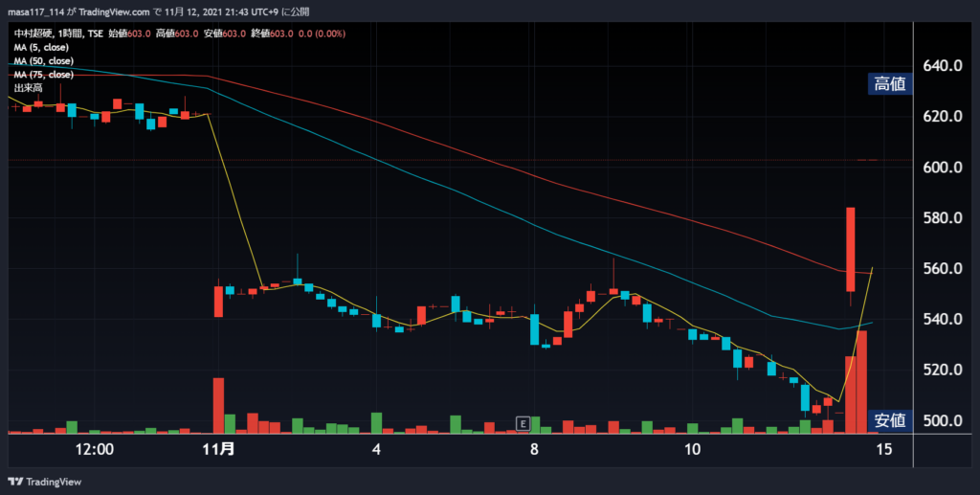
Task: Click the large red volume bar at 11月
Action: [x=218, y=406]
